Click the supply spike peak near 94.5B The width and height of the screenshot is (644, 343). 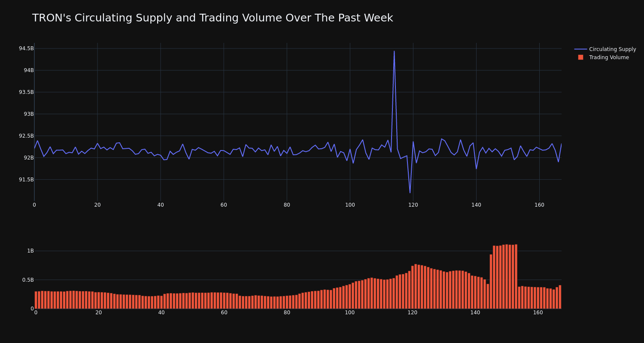[394, 51]
